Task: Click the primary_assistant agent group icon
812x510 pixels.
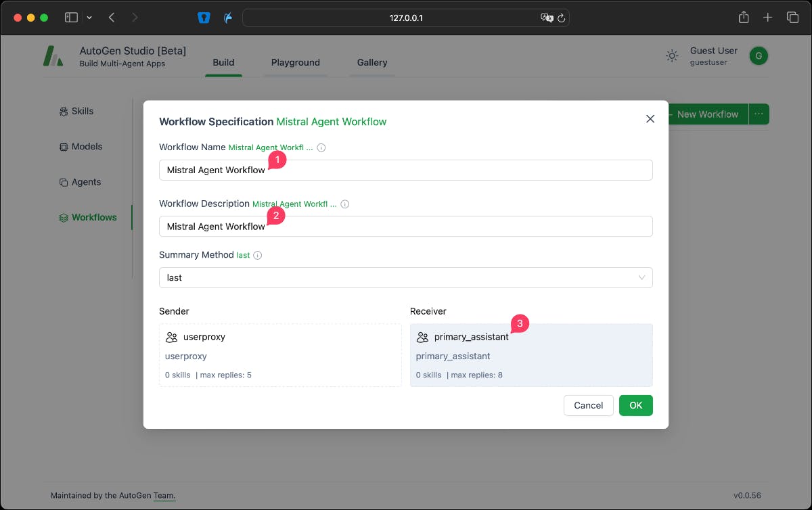Action: 422,337
